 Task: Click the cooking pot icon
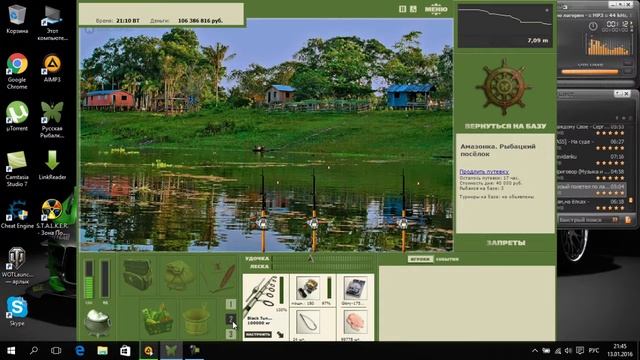click(97, 322)
